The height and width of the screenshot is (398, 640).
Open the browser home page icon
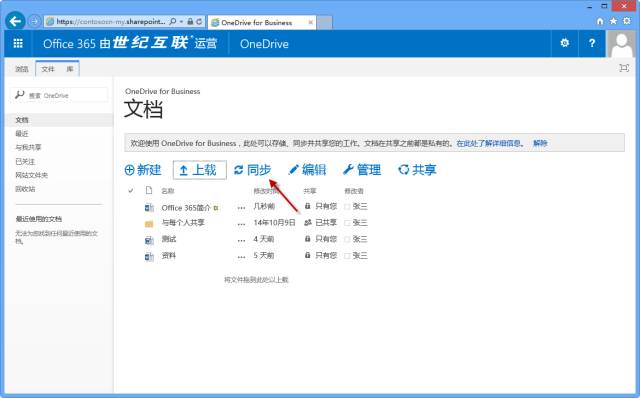pyautogui.click(x=600, y=21)
